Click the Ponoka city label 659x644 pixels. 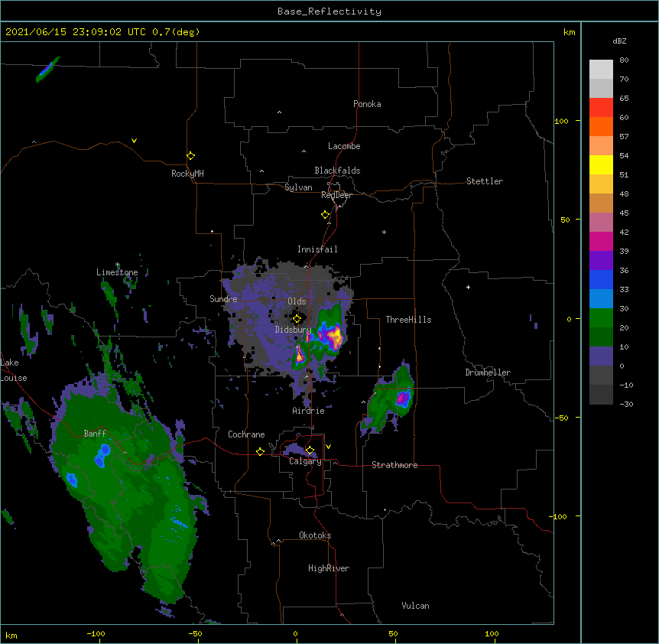click(367, 104)
